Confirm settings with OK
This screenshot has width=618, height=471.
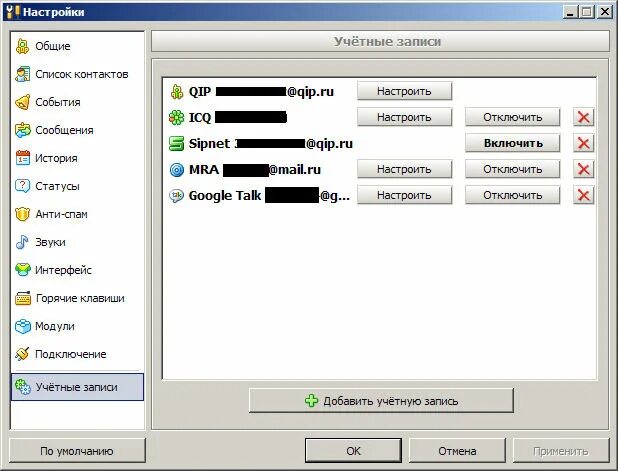pyautogui.click(x=354, y=451)
